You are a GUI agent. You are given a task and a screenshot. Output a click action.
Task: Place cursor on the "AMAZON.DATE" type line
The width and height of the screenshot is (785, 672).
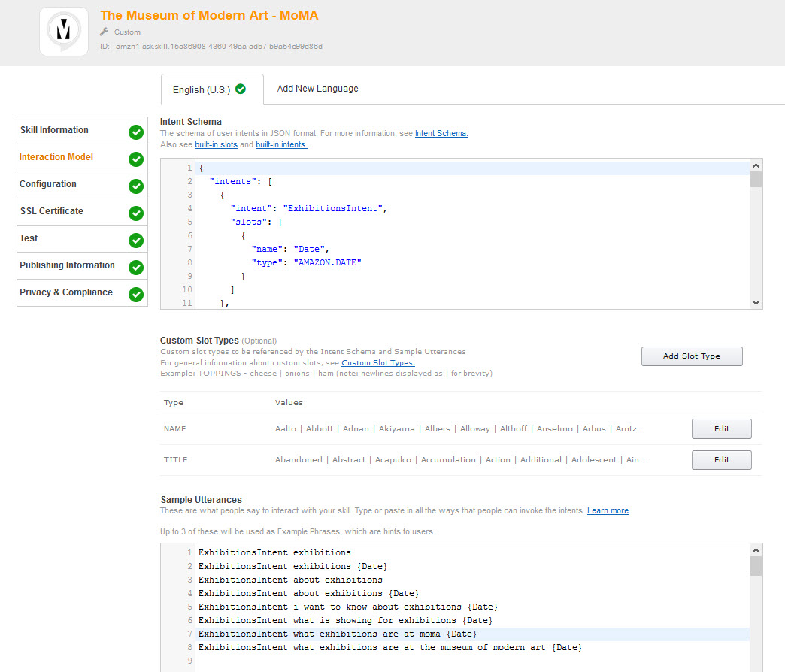point(306,262)
